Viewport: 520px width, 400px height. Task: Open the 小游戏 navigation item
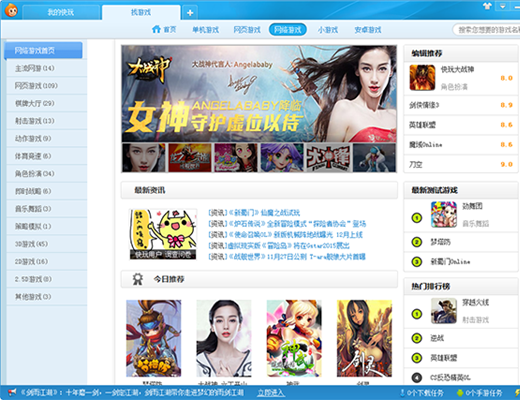(328, 30)
